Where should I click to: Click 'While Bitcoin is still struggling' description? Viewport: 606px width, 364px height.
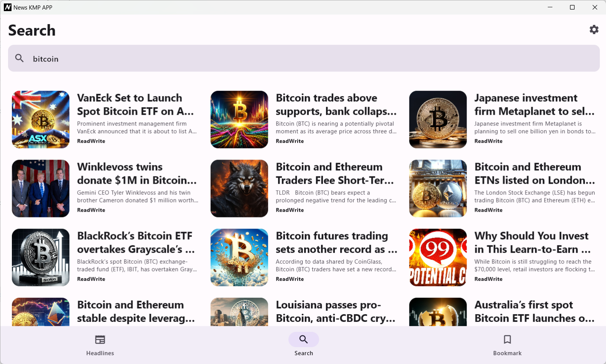[x=534, y=265]
